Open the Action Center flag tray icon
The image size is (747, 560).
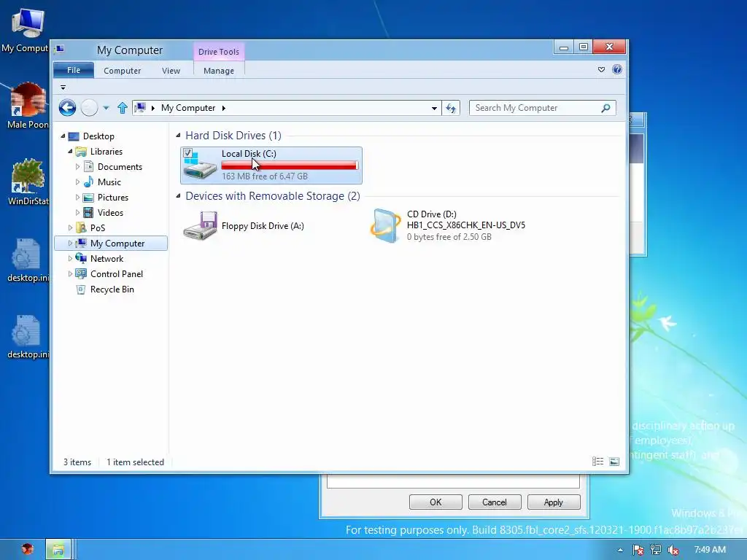[638, 550]
